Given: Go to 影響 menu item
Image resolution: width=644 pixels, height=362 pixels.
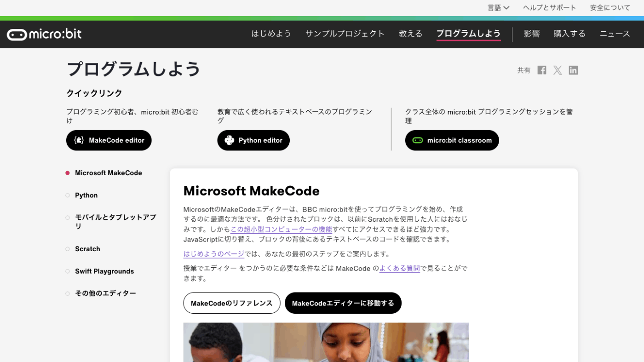Looking at the screenshot, I should (x=532, y=34).
